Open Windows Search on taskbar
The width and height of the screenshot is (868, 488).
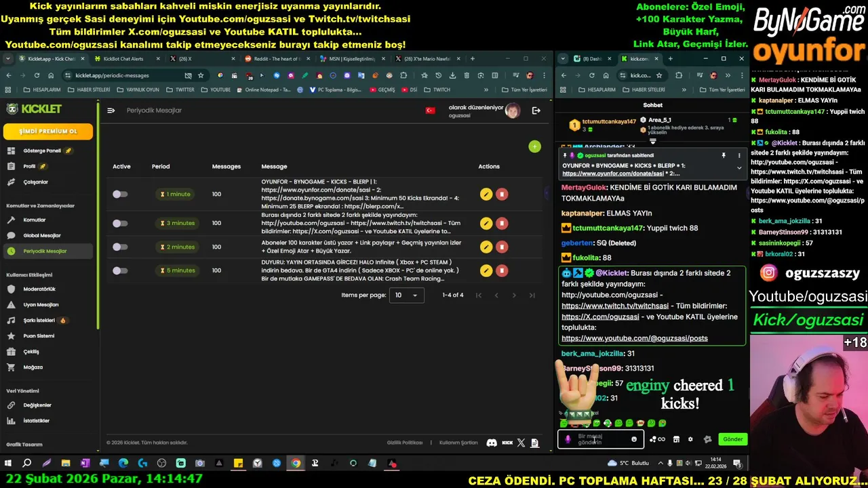pyautogui.click(x=27, y=464)
